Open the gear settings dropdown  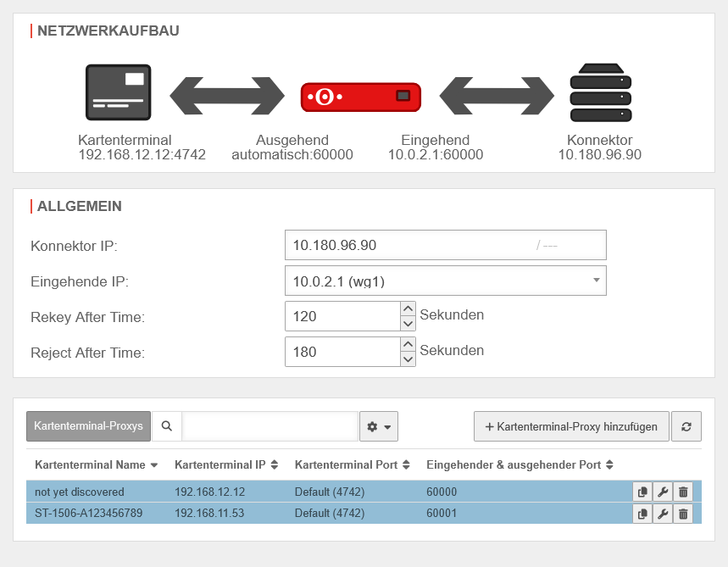(x=379, y=427)
